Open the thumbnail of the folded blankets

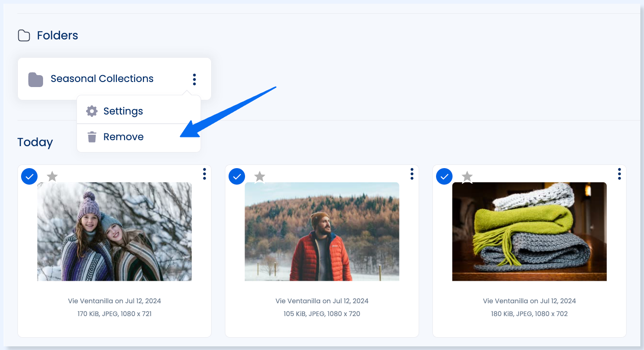click(x=529, y=231)
